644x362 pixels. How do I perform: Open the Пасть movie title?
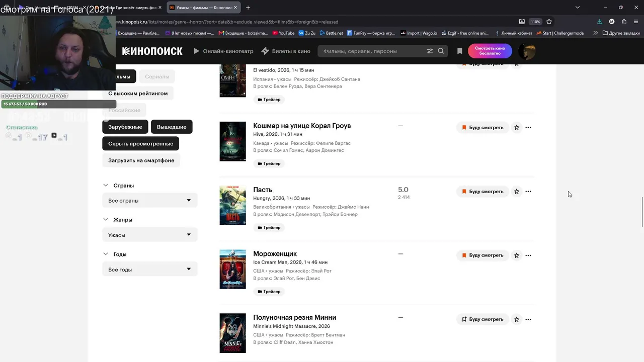[x=263, y=190]
